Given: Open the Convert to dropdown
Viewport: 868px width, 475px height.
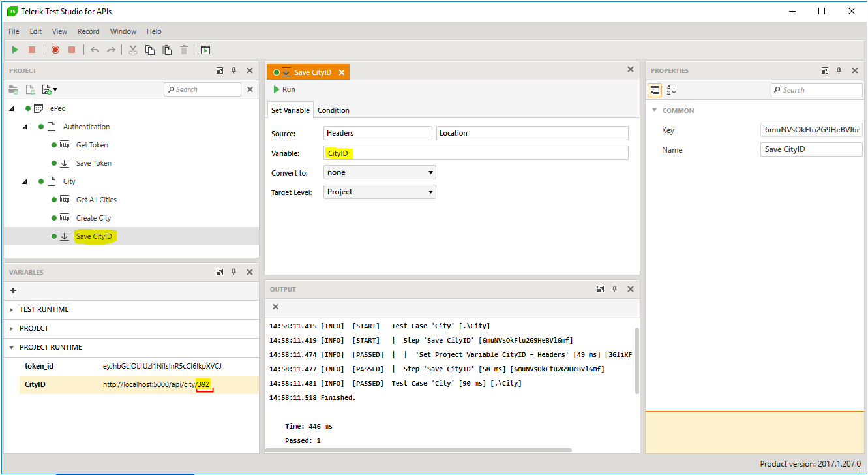Looking at the screenshot, I should (380, 172).
